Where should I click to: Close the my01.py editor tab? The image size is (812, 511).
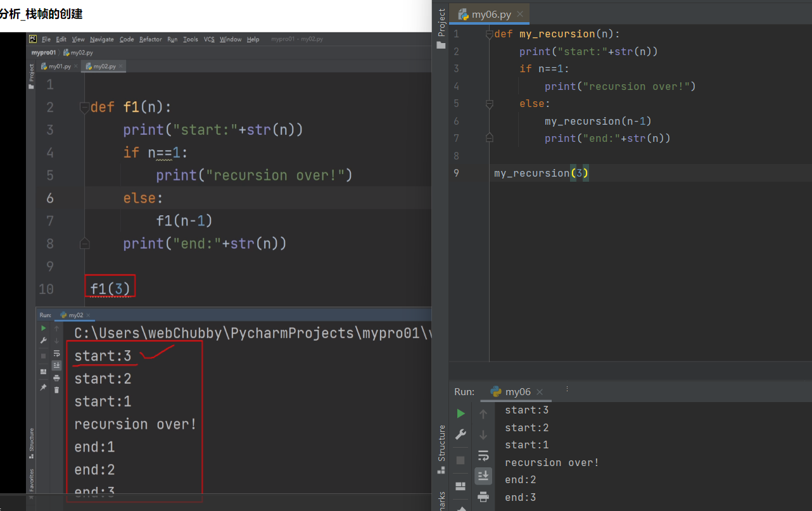tap(77, 66)
